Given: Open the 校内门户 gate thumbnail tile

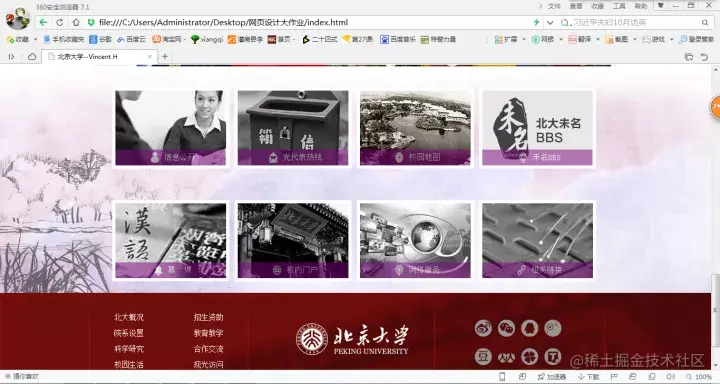Looking at the screenshot, I should [x=293, y=240].
